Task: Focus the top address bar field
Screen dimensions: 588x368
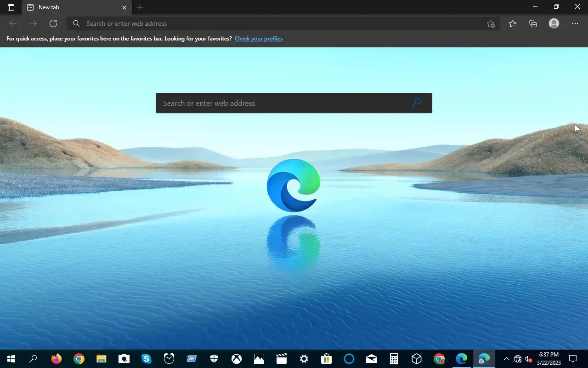Action: [283, 23]
